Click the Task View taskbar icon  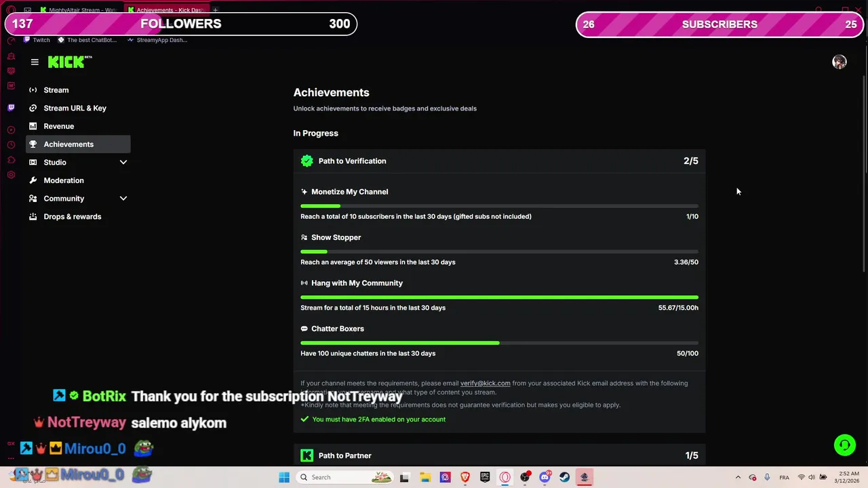coord(404,477)
